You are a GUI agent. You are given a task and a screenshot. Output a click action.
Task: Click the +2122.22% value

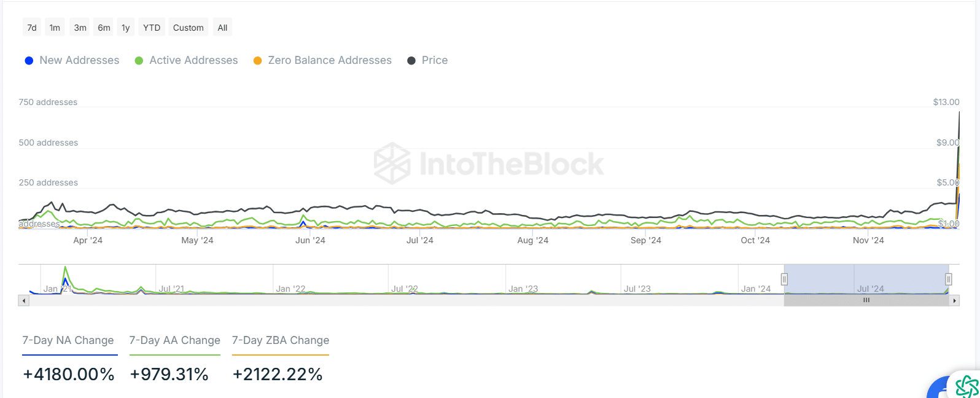pos(278,375)
